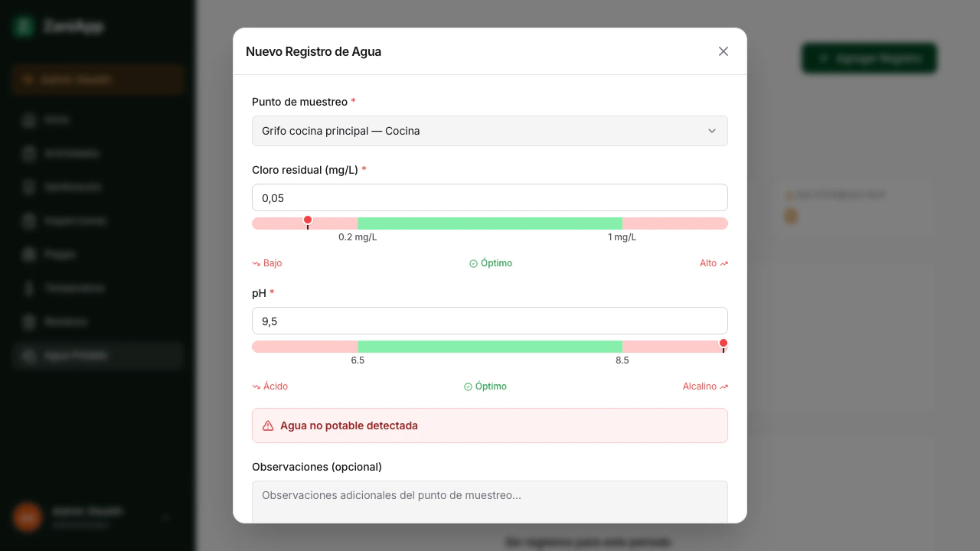Click the blurred green Agregar Registro button
Viewport: 980px width, 551px height.
869,58
